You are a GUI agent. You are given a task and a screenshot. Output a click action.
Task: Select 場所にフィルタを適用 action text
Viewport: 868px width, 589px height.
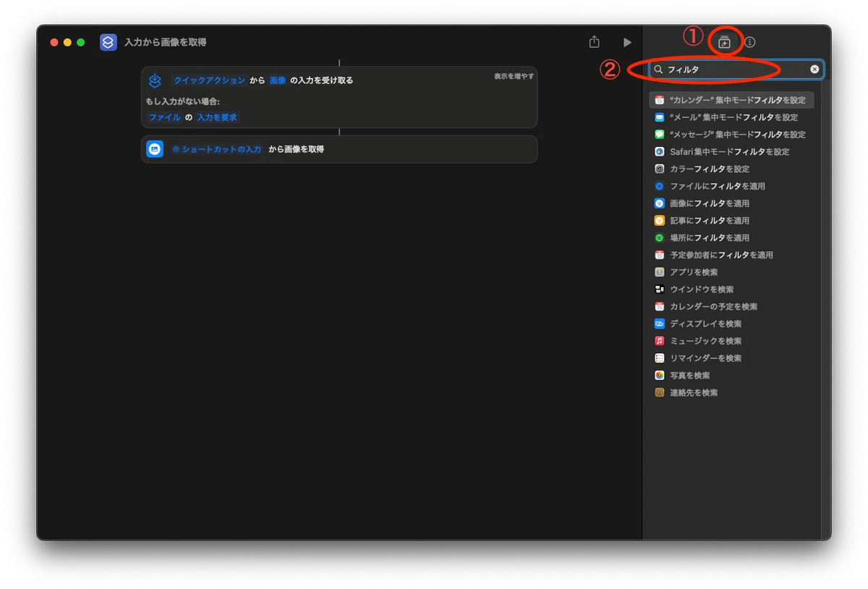tap(710, 237)
